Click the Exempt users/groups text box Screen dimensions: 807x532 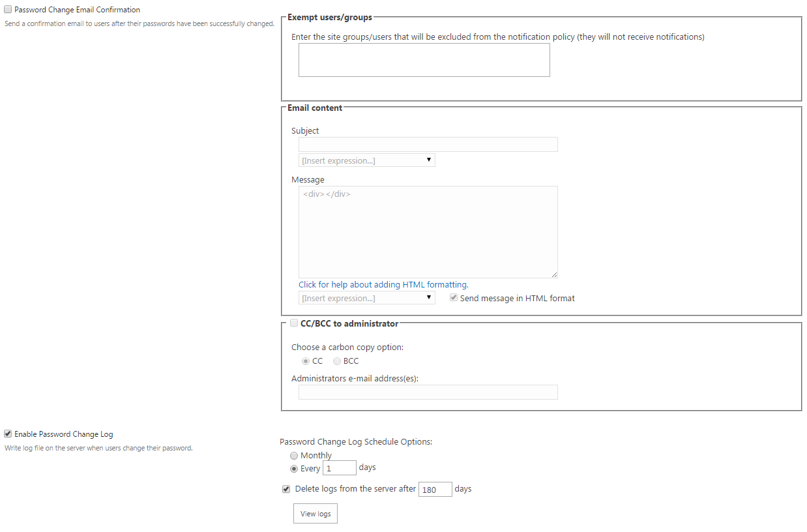click(424, 61)
